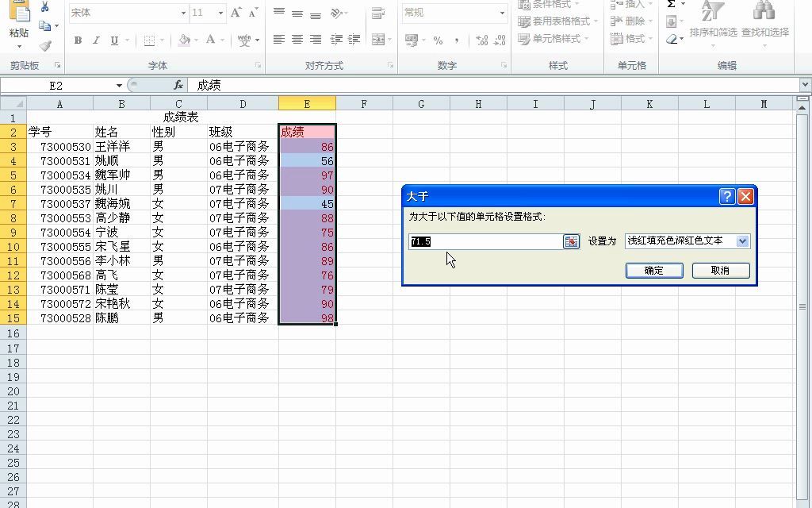
Task: Apply Underline to selected text
Action: tap(115, 40)
